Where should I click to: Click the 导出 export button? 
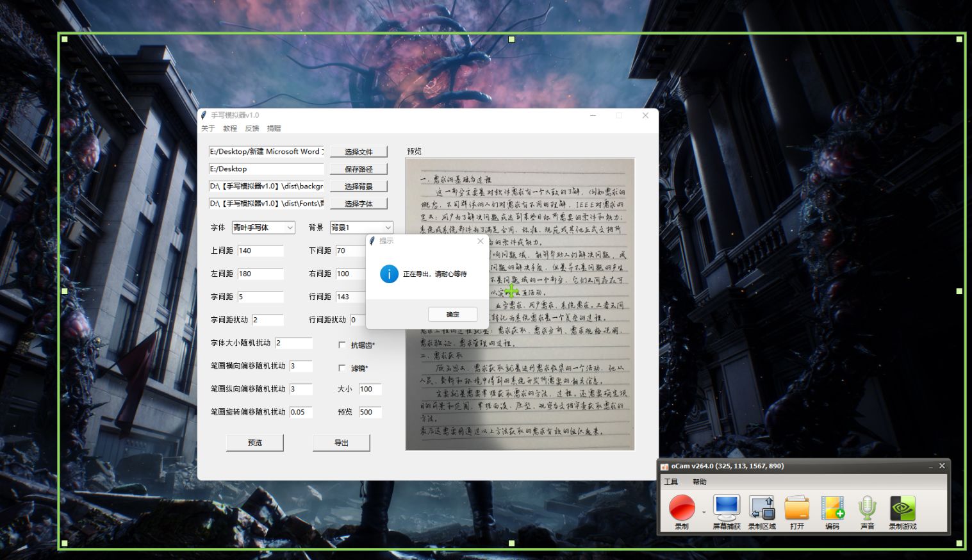[342, 443]
